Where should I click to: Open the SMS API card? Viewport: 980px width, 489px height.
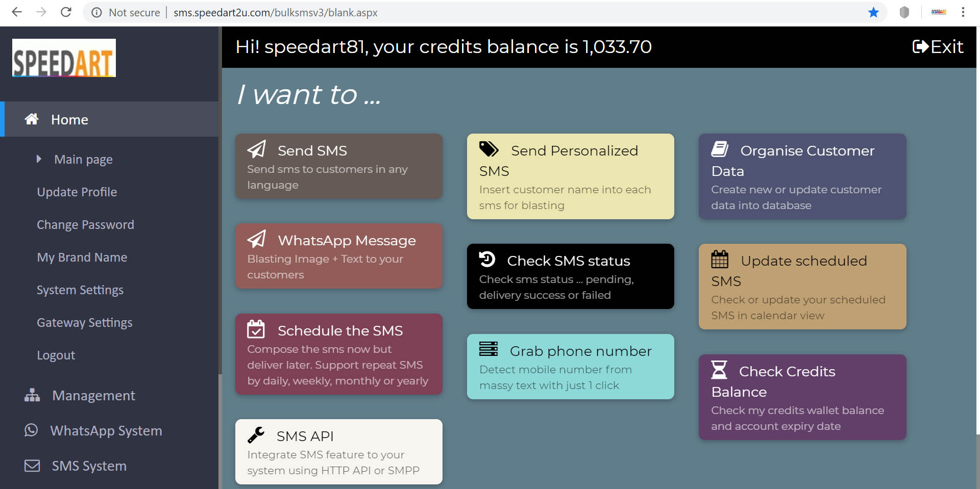point(339,452)
